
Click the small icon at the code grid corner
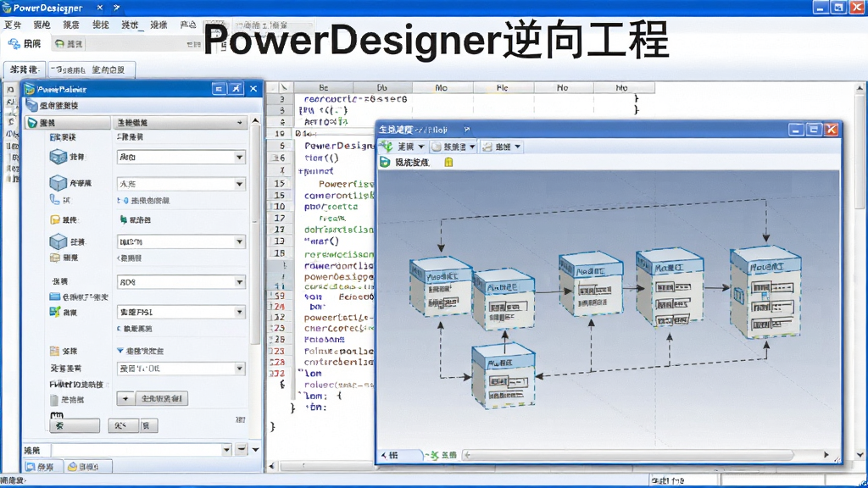pyautogui.click(x=284, y=87)
